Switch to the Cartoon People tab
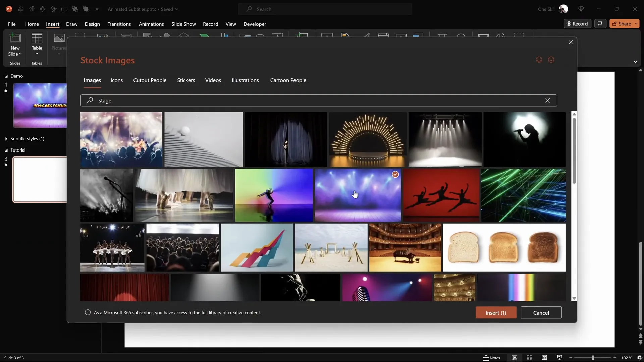The height and width of the screenshot is (362, 644). click(288, 80)
